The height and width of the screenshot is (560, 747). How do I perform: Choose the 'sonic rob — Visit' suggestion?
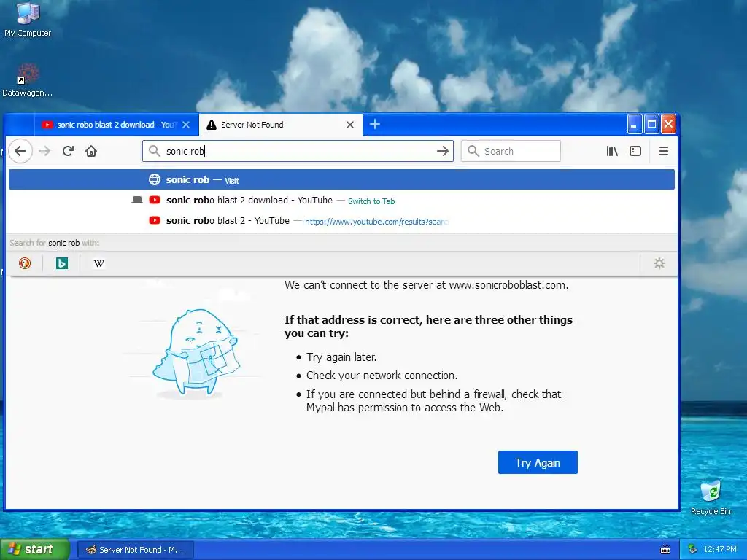click(341, 179)
